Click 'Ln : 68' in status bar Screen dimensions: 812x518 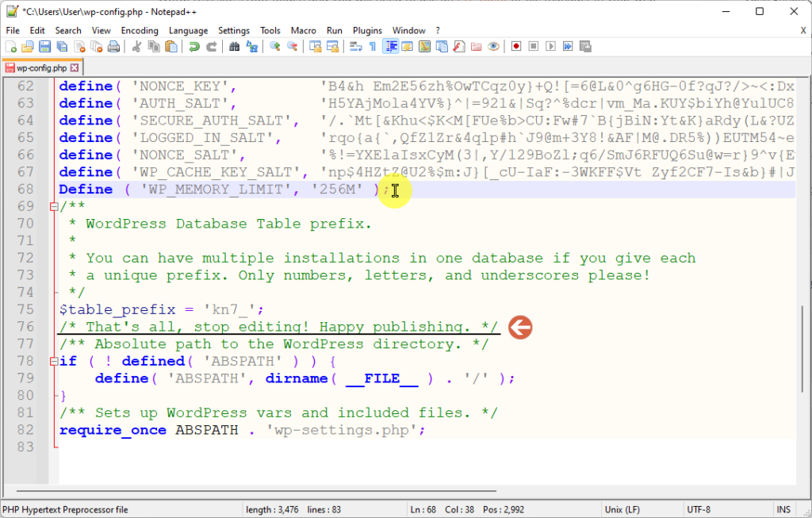click(423, 510)
